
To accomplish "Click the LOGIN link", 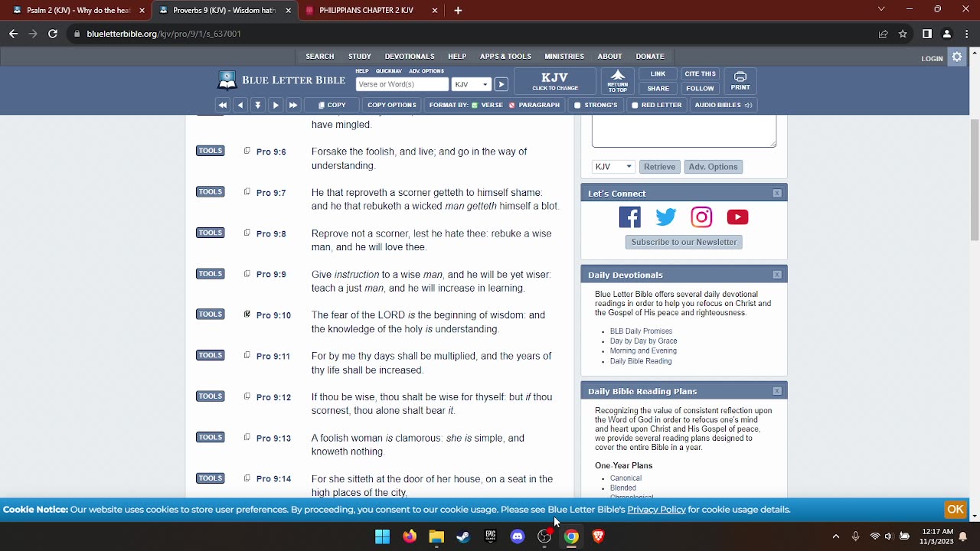I will (932, 58).
